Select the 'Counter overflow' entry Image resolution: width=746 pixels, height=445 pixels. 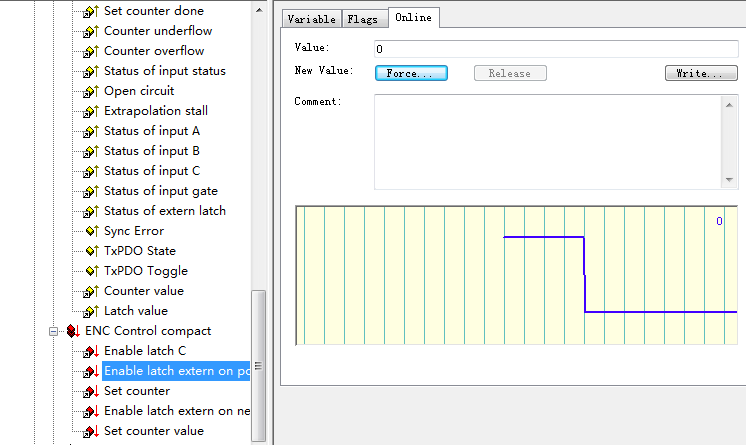click(154, 51)
